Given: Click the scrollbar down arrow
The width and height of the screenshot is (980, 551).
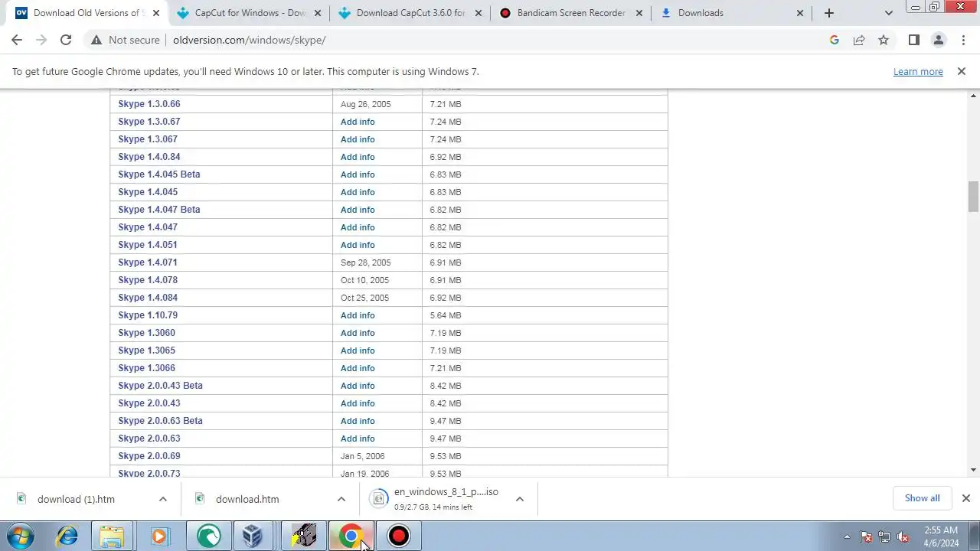Looking at the screenshot, I should pyautogui.click(x=974, y=470).
